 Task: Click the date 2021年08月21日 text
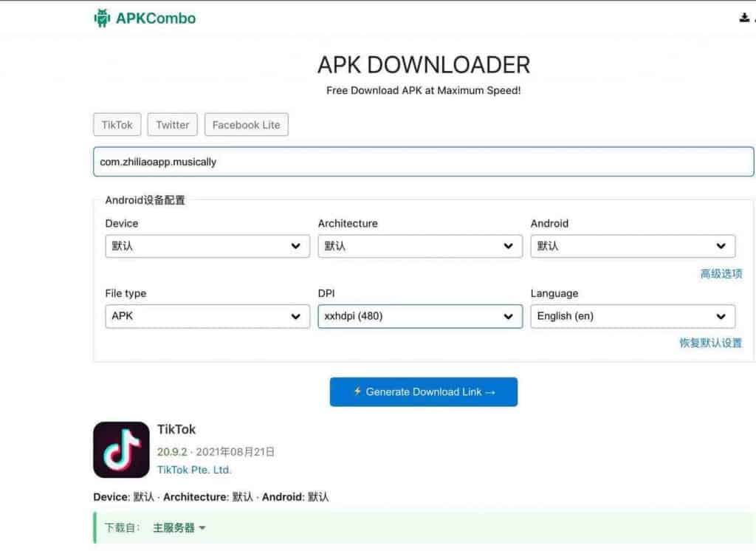pos(236,452)
